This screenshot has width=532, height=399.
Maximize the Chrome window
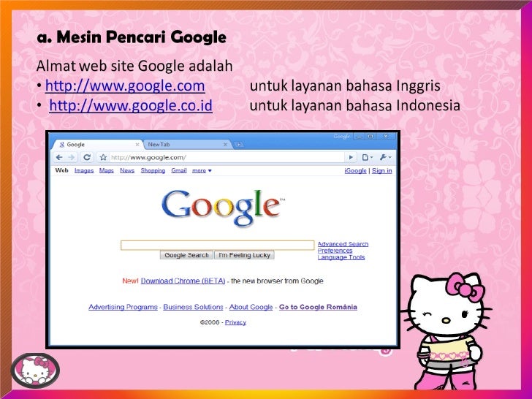(x=370, y=137)
